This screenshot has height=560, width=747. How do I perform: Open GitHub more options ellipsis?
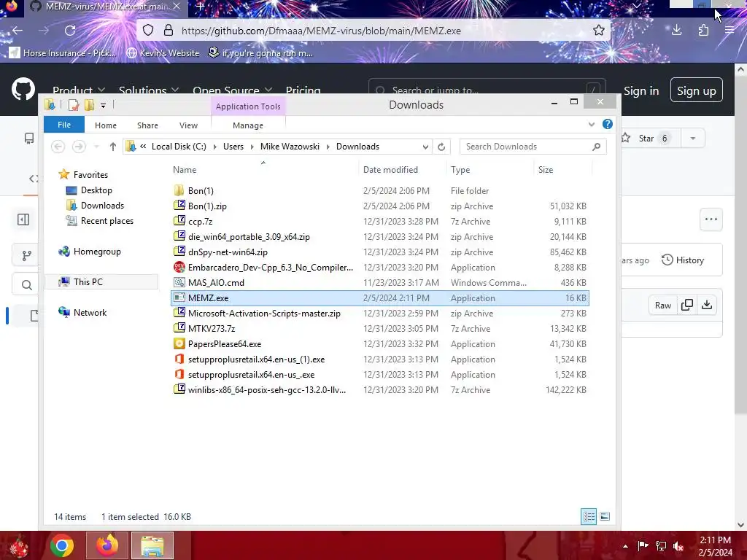pyautogui.click(x=711, y=219)
